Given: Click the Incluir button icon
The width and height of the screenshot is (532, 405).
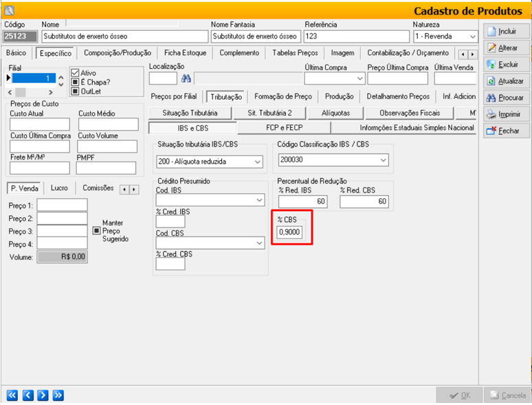Looking at the screenshot, I should pos(491,32).
